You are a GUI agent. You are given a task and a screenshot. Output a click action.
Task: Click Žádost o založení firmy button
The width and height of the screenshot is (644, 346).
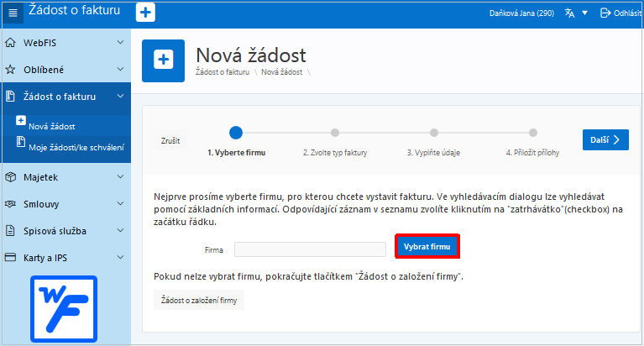pos(199,299)
